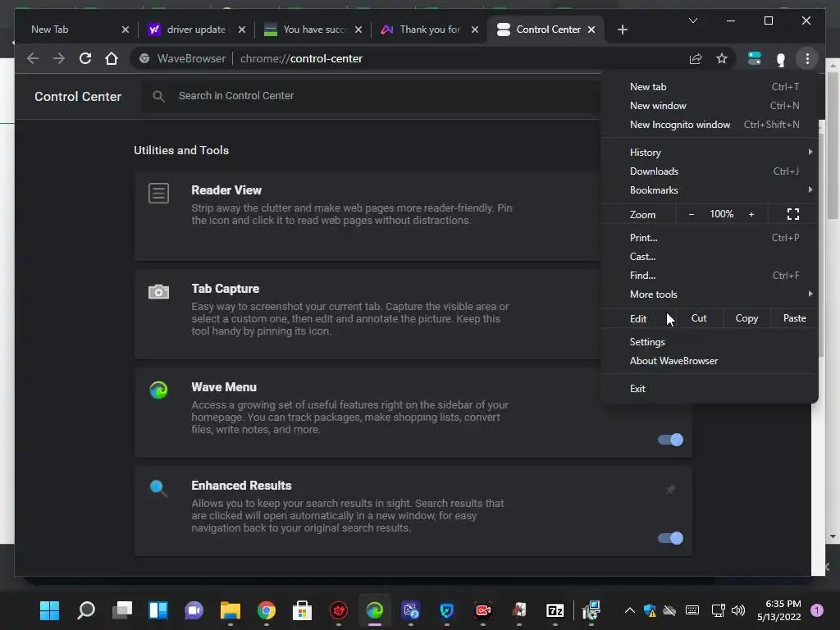Expand the History submenu

[710, 153]
